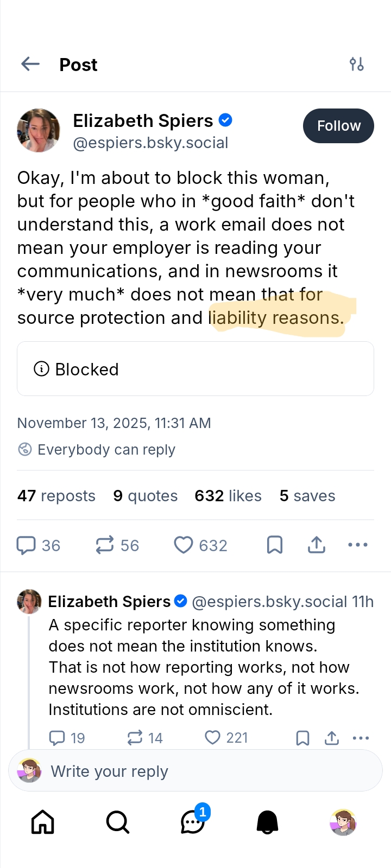Open the @espiers.bsky.social handle link
Viewport: 391px width, 868px height.
click(x=150, y=143)
